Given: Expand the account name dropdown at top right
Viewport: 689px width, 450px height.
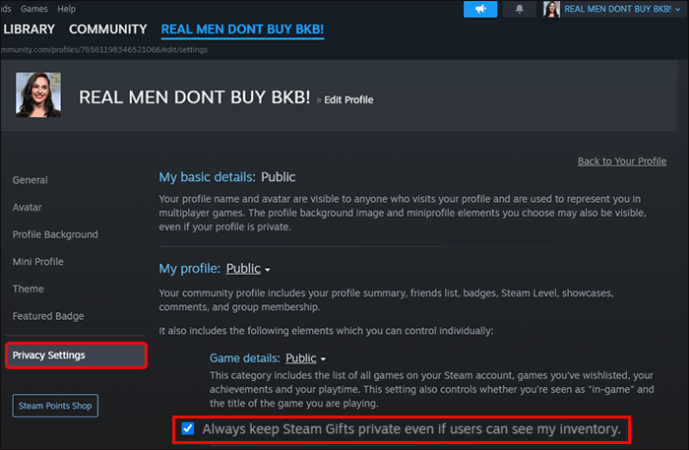Looking at the screenshot, I should pyautogui.click(x=621, y=9).
